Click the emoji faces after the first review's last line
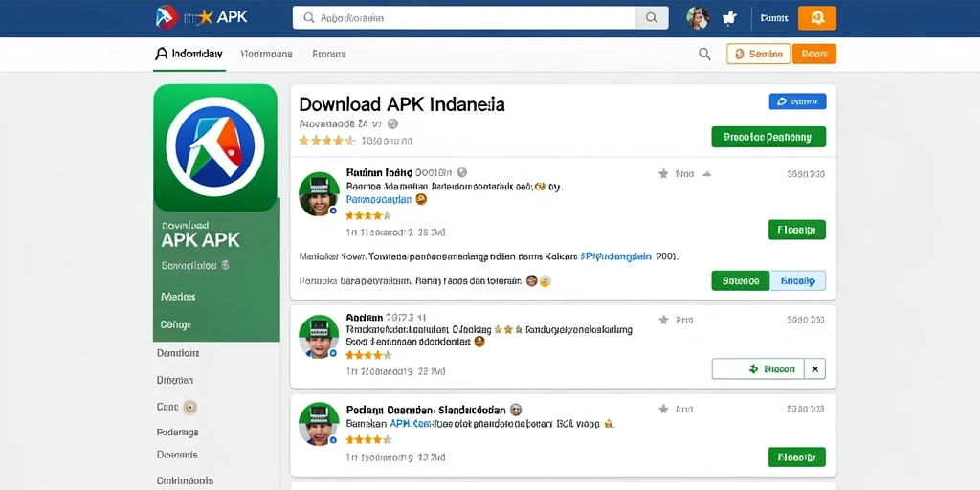The image size is (980, 490). click(x=539, y=281)
